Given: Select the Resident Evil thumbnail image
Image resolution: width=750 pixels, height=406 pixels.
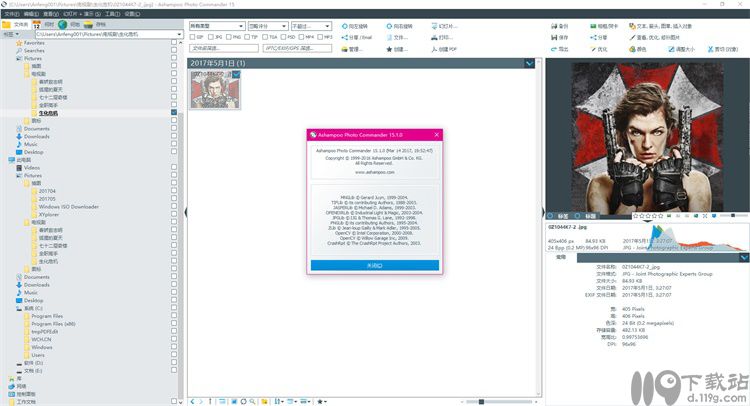Looking at the screenshot, I should pos(215,89).
